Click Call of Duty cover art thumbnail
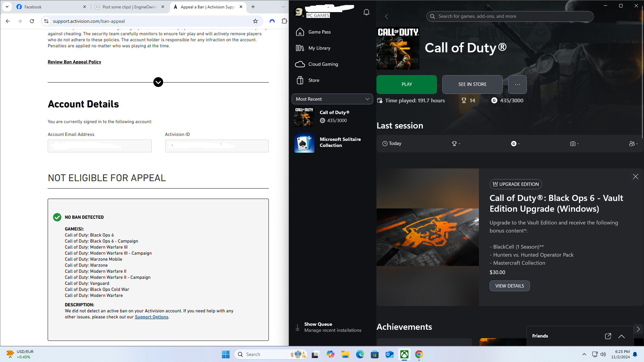644x362 pixels. (x=398, y=48)
